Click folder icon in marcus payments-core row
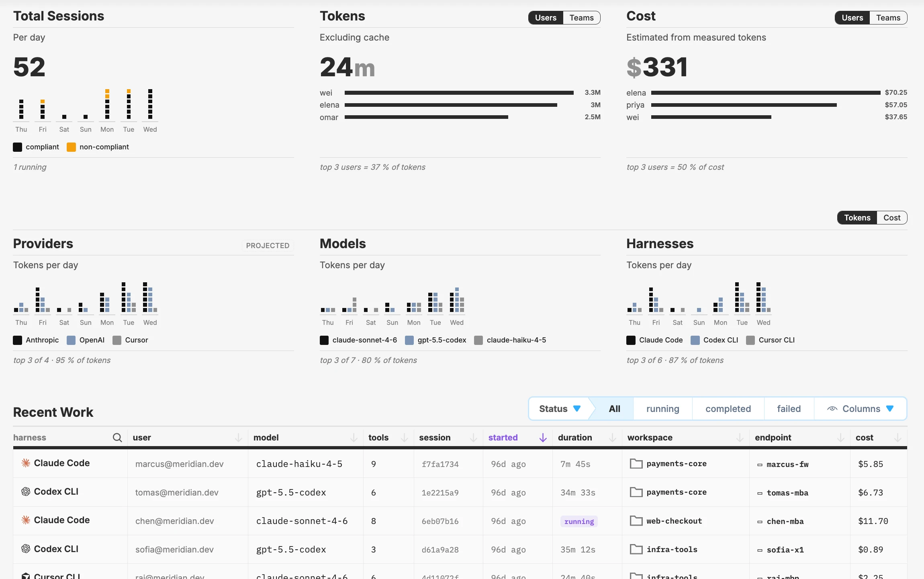Screen dimensions: 924x579 pyautogui.click(x=636, y=464)
